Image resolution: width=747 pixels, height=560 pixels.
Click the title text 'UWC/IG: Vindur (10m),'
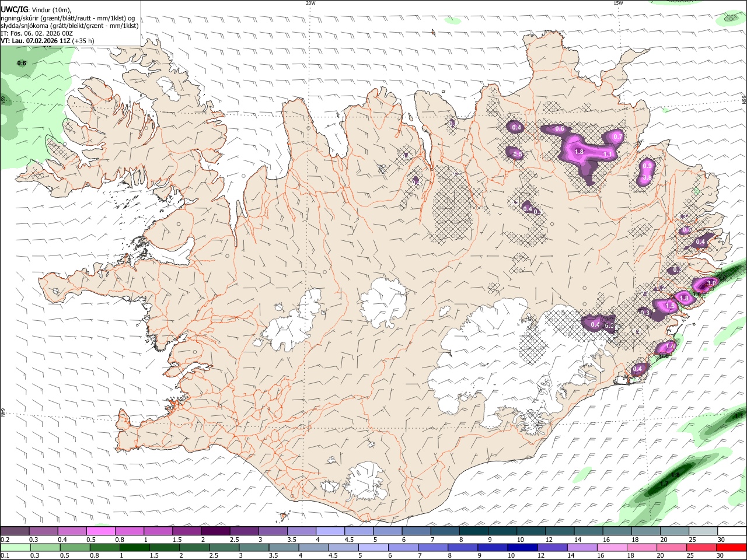point(36,10)
